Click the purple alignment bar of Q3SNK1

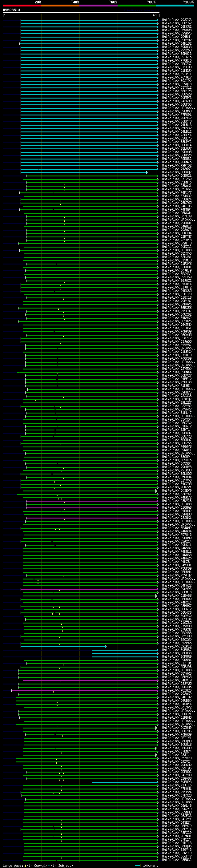coord(92,518)
